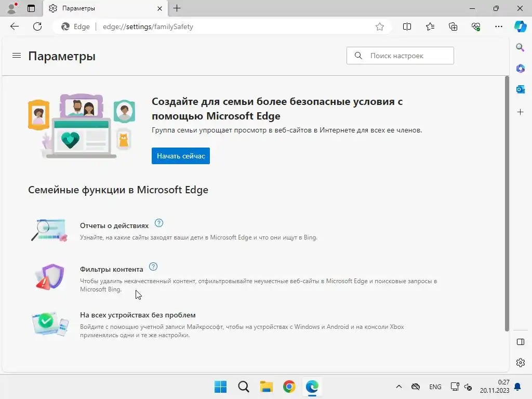Click the Фильтры контента heading
Screen dimensions: 532x399
click(x=111, y=270)
